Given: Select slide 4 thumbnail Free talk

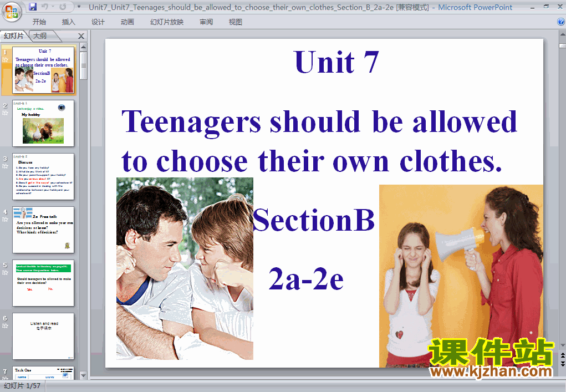Looking at the screenshot, I should (43, 230).
